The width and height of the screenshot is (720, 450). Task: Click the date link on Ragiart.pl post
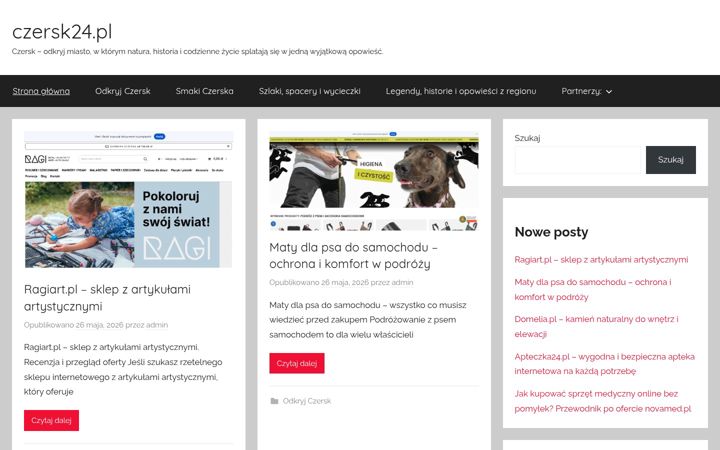[x=100, y=325]
